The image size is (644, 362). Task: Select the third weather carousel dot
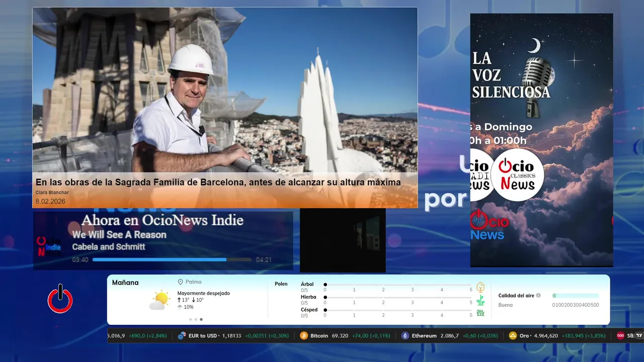click(x=201, y=319)
